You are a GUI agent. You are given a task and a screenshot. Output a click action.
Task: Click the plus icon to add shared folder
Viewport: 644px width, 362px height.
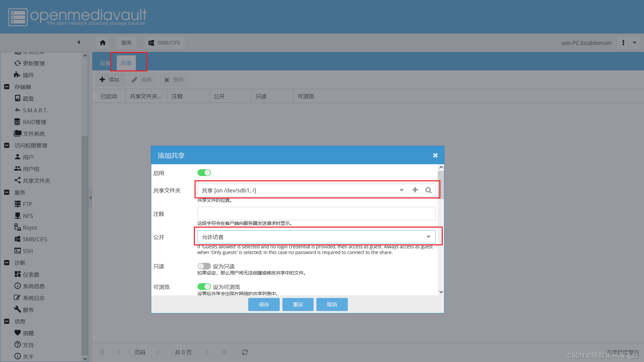[415, 190]
